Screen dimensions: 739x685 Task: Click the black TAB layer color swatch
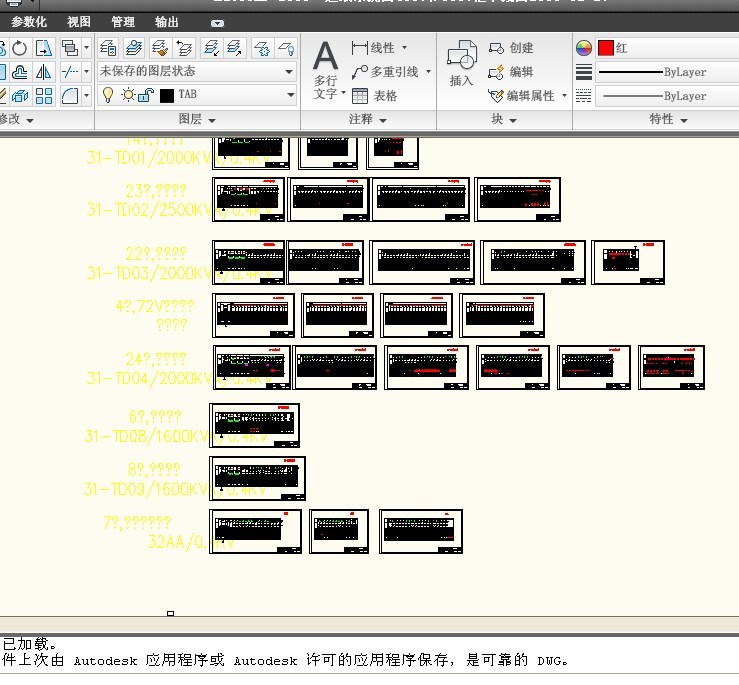(x=167, y=96)
